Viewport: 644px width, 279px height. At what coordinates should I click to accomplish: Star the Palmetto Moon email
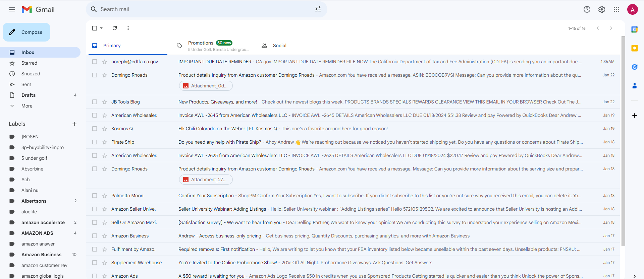pos(105,196)
